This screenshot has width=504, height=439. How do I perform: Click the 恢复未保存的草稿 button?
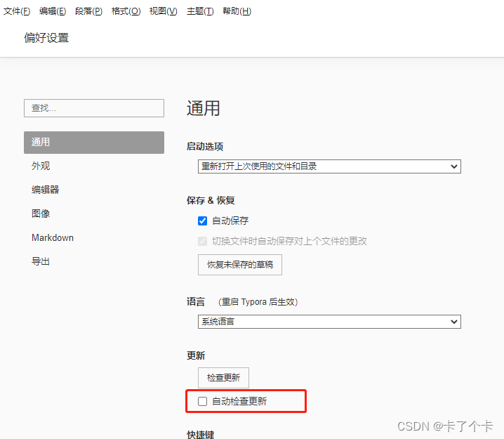(240, 265)
